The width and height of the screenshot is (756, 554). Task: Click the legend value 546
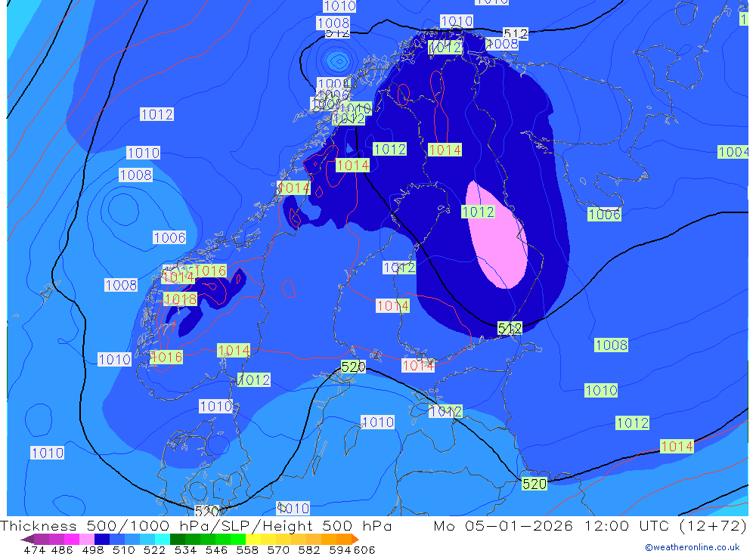click(x=216, y=550)
